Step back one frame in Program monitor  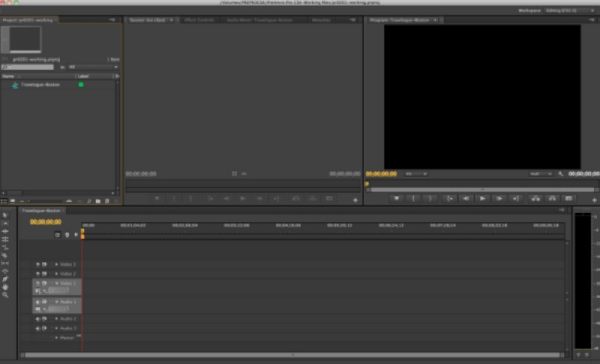point(466,198)
